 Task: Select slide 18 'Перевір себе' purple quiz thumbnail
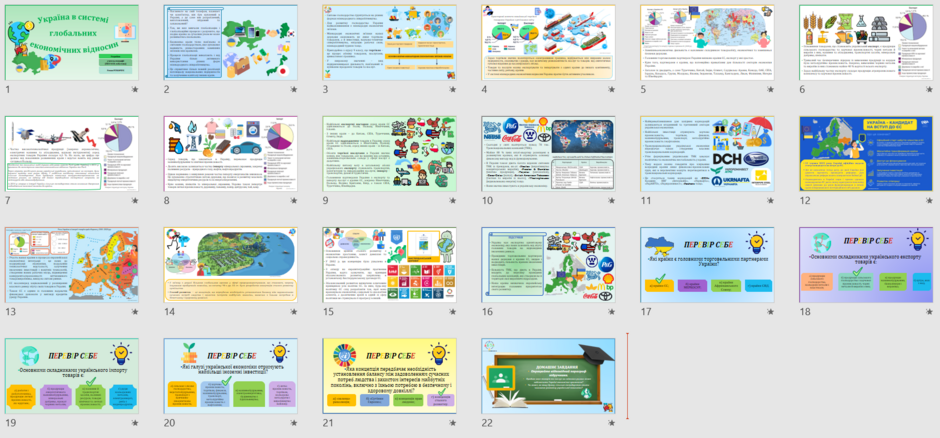(x=866, y=265)
